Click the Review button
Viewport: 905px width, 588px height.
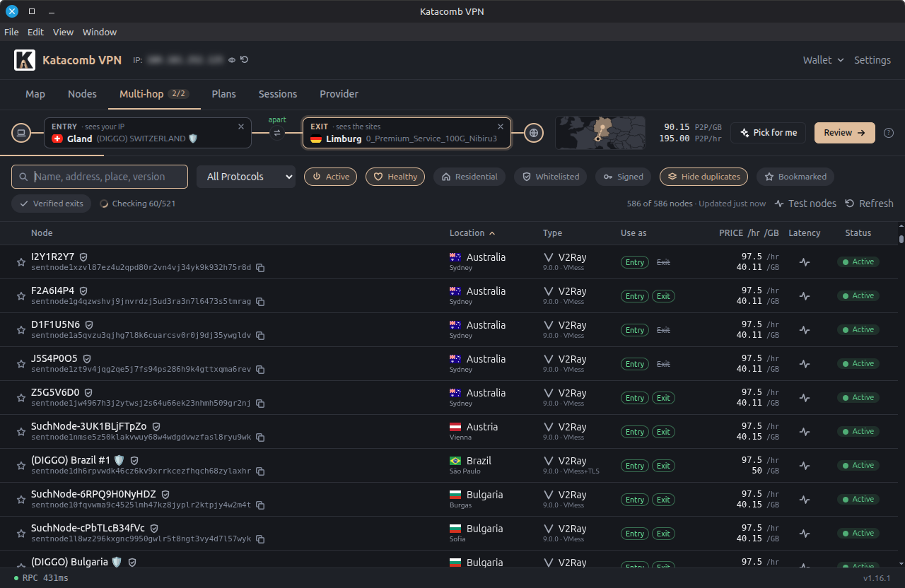tap(845, 133)
